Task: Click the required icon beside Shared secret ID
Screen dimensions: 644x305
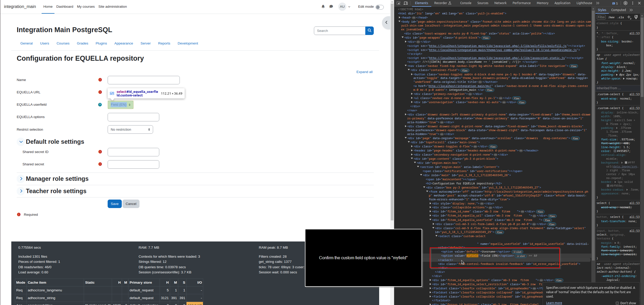Action: [100, 152]
